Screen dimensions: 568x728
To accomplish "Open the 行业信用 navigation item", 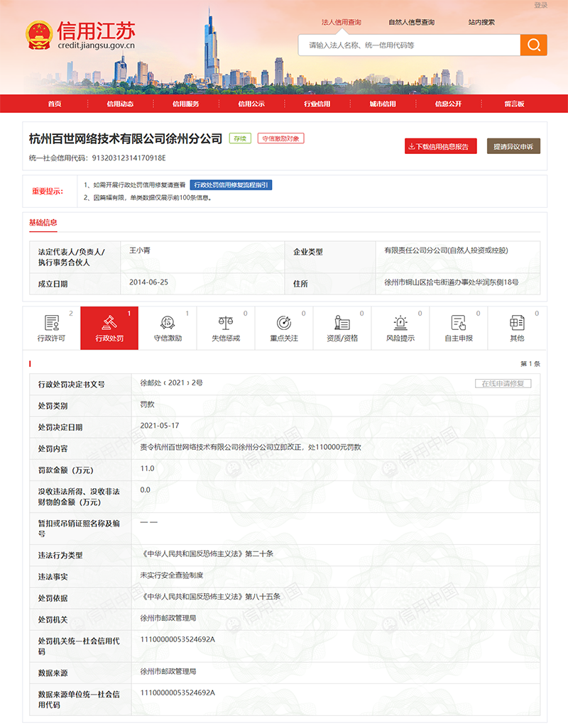I will click(317, 104).
